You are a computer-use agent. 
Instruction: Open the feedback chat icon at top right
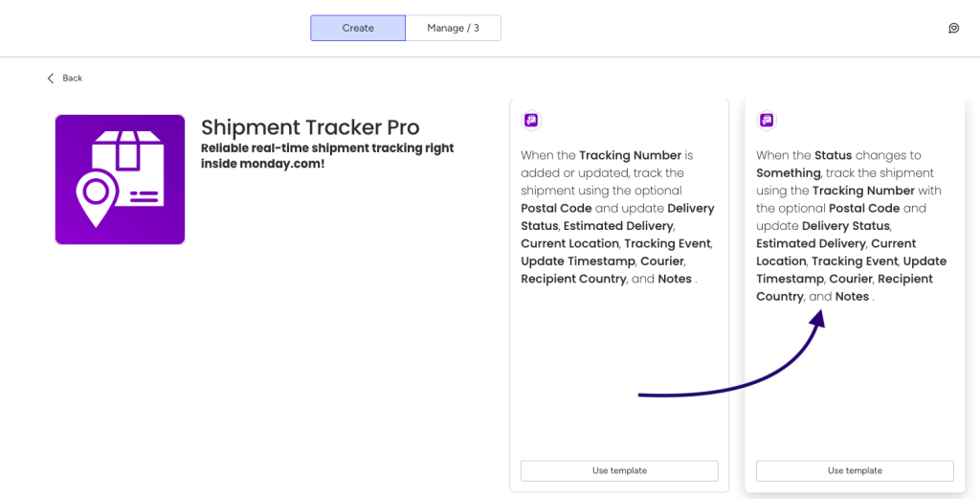click(954, 28)
